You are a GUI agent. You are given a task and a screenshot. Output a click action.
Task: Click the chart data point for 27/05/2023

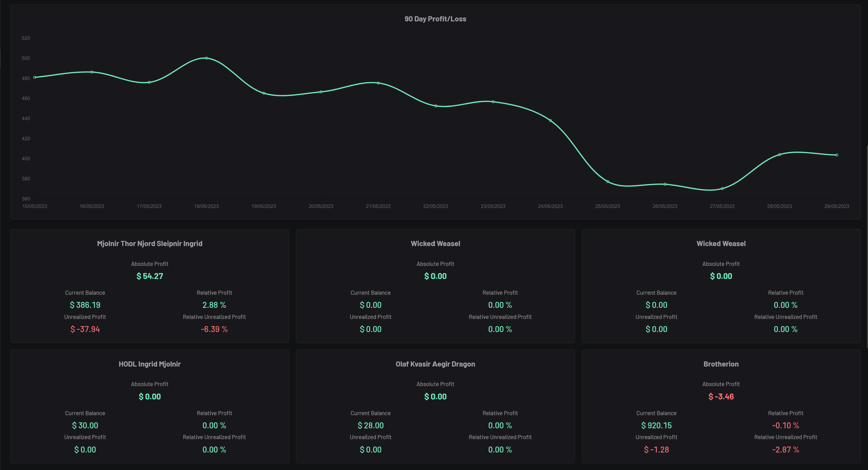722,189
